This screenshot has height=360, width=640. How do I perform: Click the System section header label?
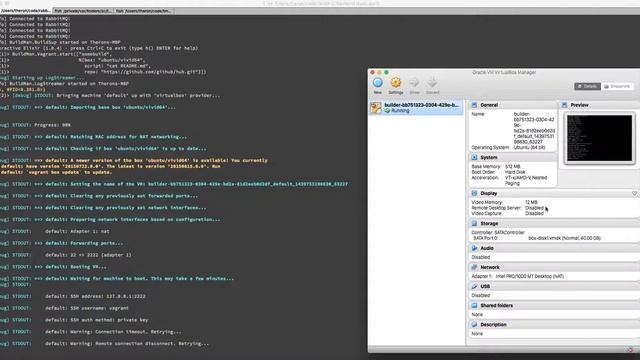pos(489,157)
